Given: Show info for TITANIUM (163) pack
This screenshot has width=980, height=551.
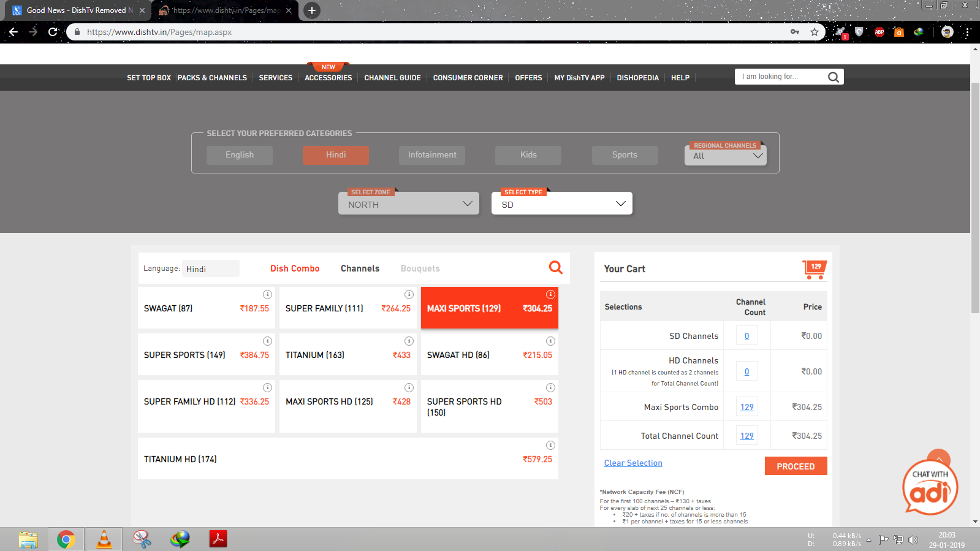Looking at the screenshot, I should point(409,341).
